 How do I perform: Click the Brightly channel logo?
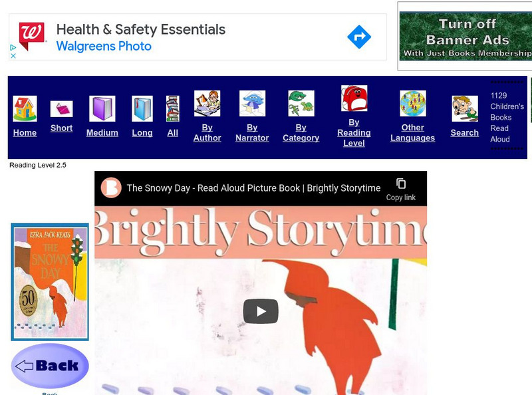coord(111,188)
